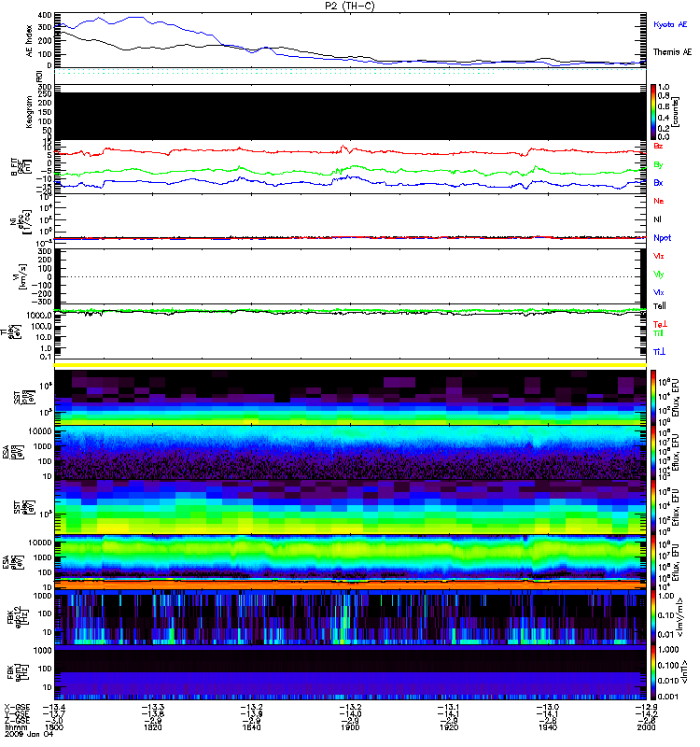Screen dimensions: 700x747
Task: Click the <|mV/m|> units label
Action: pyautogui.click(x=679, y=617)
